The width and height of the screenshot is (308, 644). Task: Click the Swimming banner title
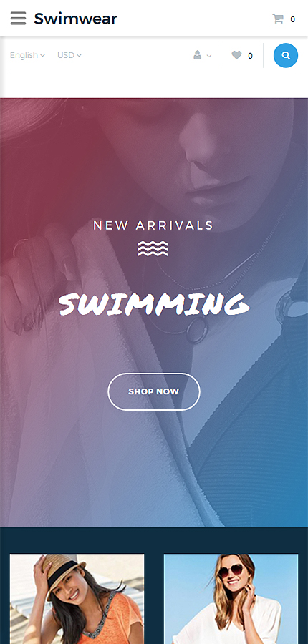154,304
